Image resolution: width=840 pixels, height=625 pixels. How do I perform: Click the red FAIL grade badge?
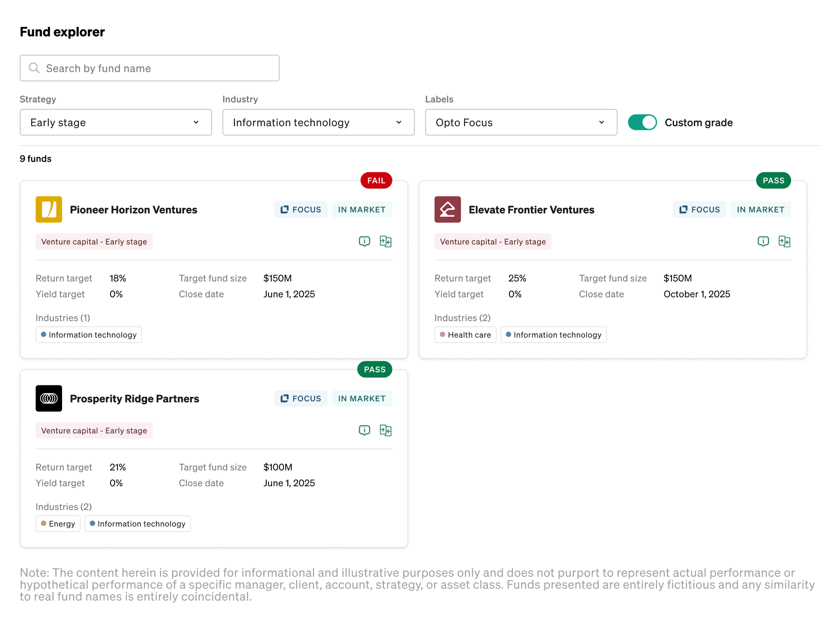point(376,181)
